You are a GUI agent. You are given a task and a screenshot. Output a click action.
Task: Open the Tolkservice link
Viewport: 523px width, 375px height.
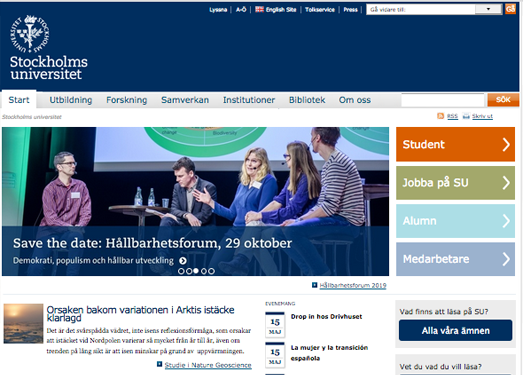click(320, 10)
